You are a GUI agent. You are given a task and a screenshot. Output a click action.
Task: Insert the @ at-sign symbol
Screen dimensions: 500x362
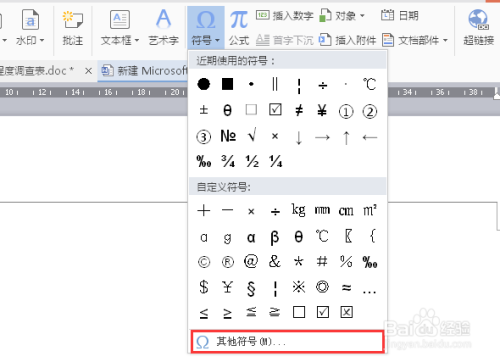pyautogui.click(x=251, y=261)
